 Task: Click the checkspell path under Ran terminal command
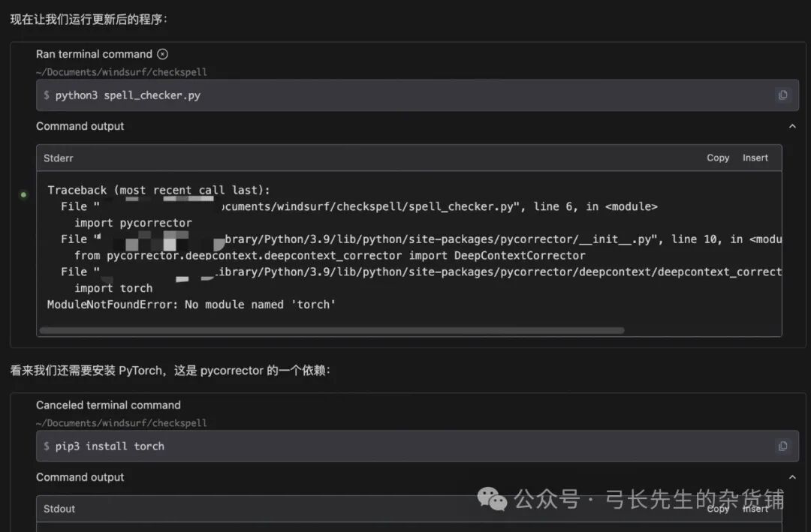pyautogui.click(x=122, y=72)
